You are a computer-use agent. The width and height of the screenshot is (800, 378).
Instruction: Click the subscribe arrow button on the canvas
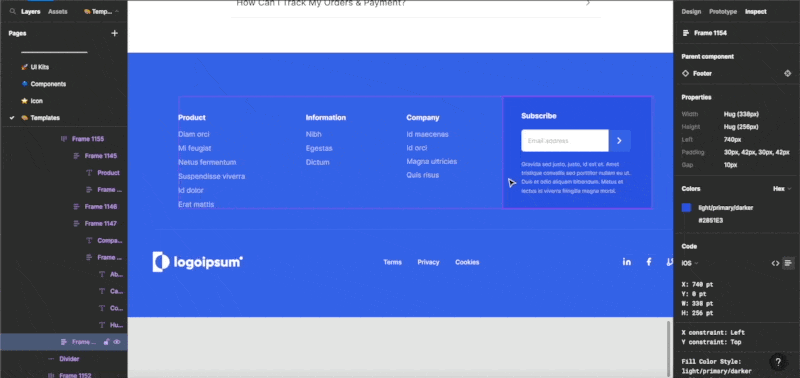coord(619,141)
